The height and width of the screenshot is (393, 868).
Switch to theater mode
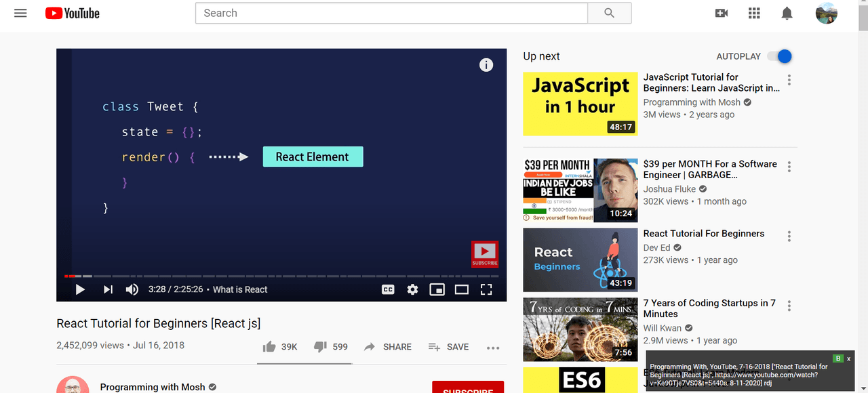pos(462,289)
